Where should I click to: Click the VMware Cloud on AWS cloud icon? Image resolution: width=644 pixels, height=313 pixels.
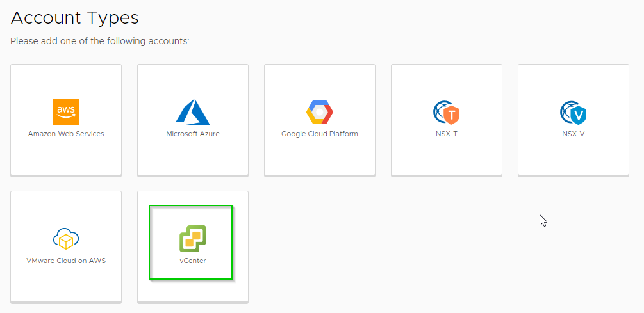click(66, 239)
